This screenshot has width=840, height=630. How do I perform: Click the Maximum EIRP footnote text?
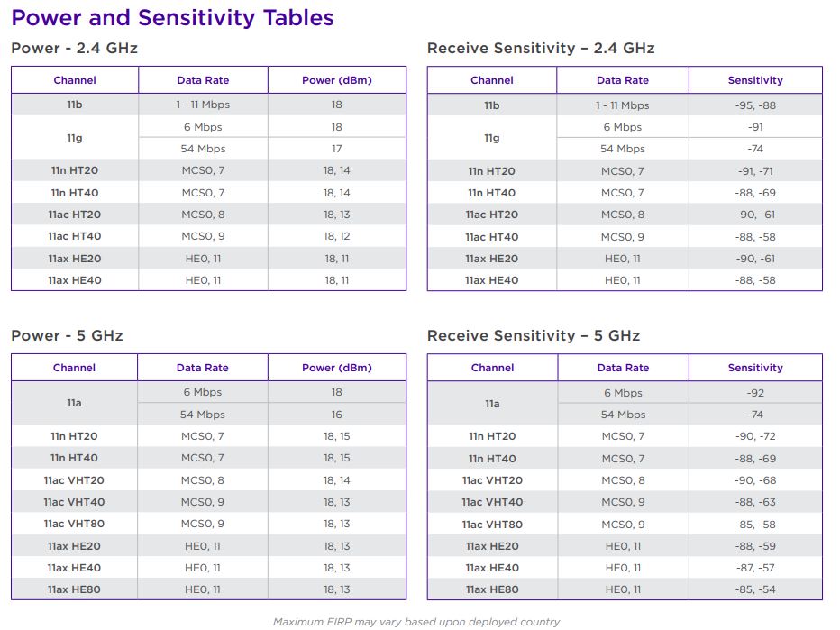(x=416, y=621)
